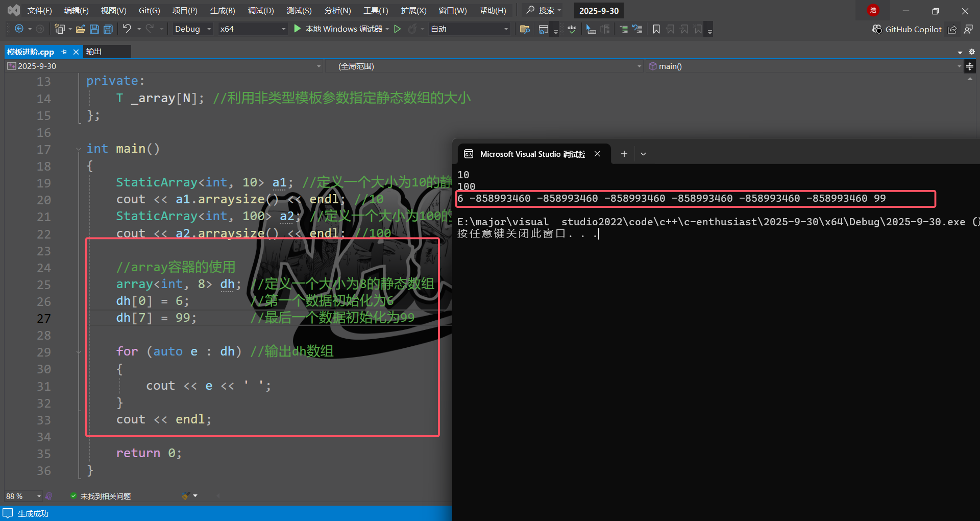
Task: Click the split editor window icon
Action: pos(970,66)
